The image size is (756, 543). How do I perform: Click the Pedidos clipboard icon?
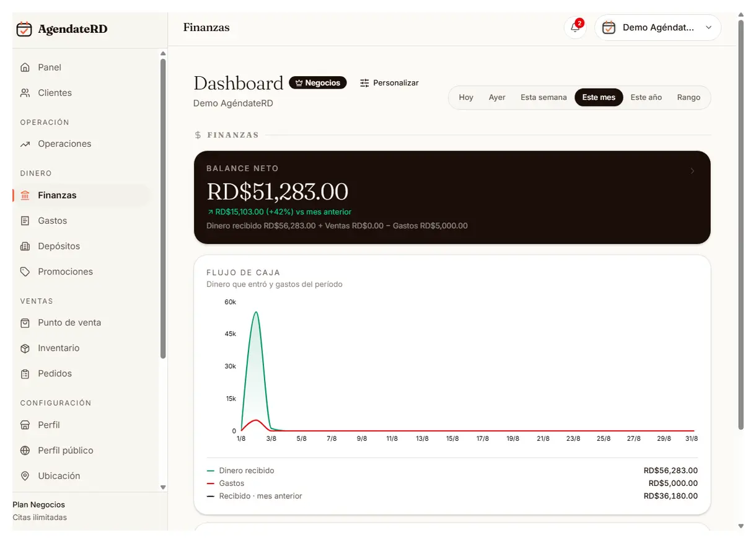point(25,374)
